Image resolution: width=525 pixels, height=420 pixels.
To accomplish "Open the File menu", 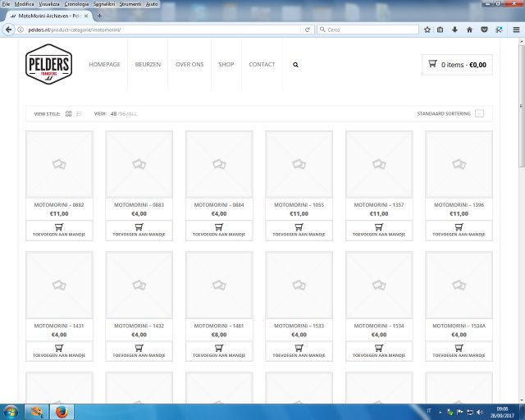I will (x=6, y=4).
